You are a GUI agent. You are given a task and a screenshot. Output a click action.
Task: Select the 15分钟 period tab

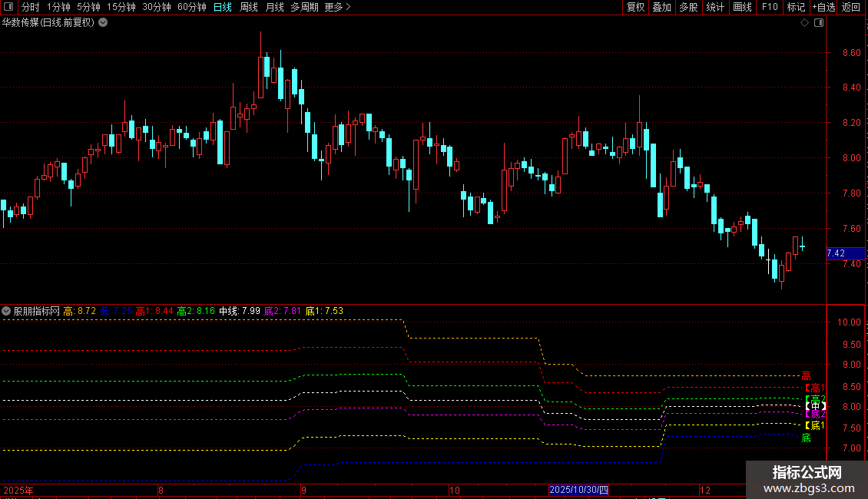point(121,7)
